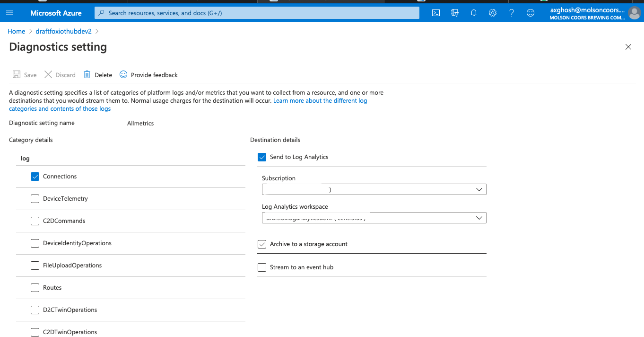Enable the DeviceTelemetry log category
The width and height of the screenshot is (644, 337).
[35, 199]
